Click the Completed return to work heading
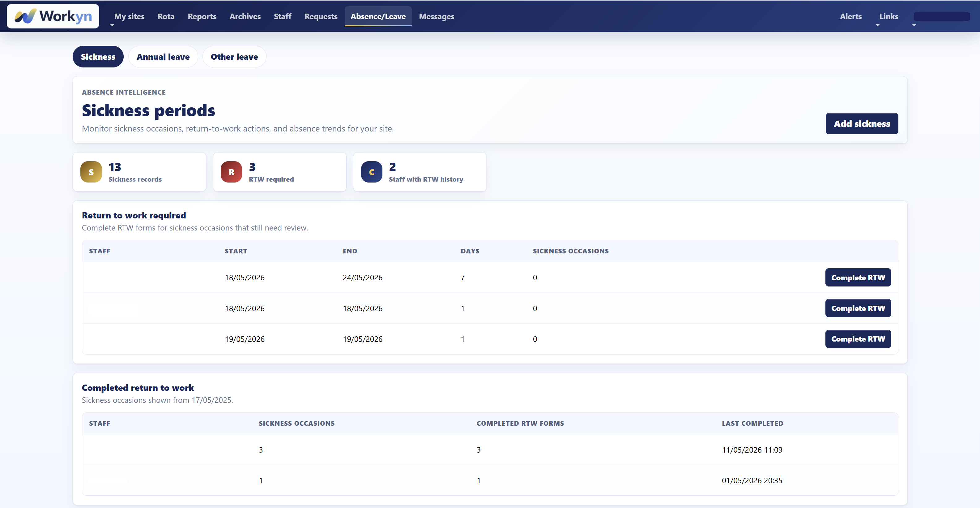980x508 pixels. [x=138, y=388]
